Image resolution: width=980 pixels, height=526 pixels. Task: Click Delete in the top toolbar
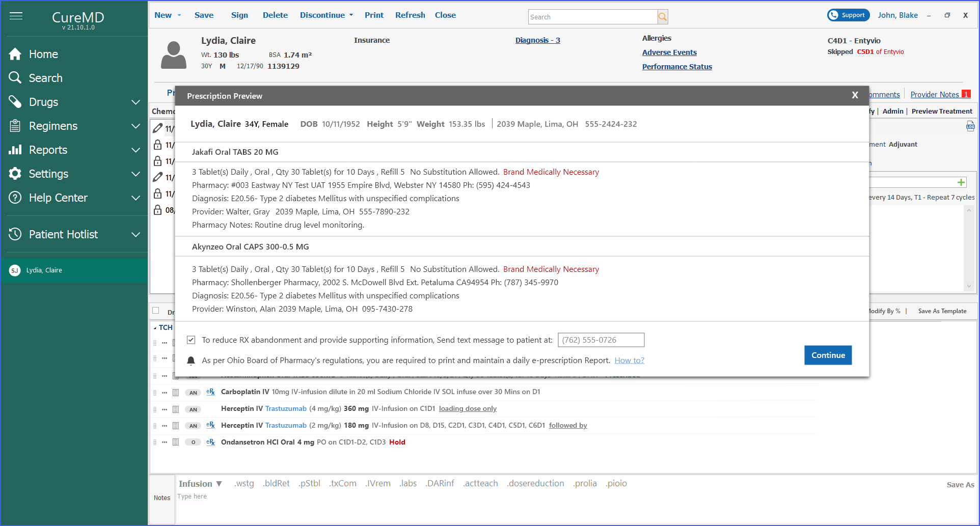pyautogui.click(x=275, y=15)
